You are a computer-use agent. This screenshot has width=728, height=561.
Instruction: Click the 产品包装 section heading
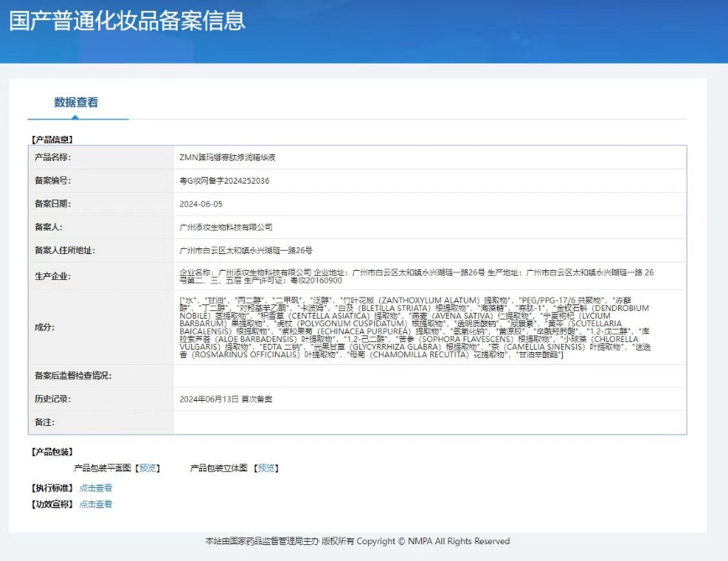click(51, 453)
